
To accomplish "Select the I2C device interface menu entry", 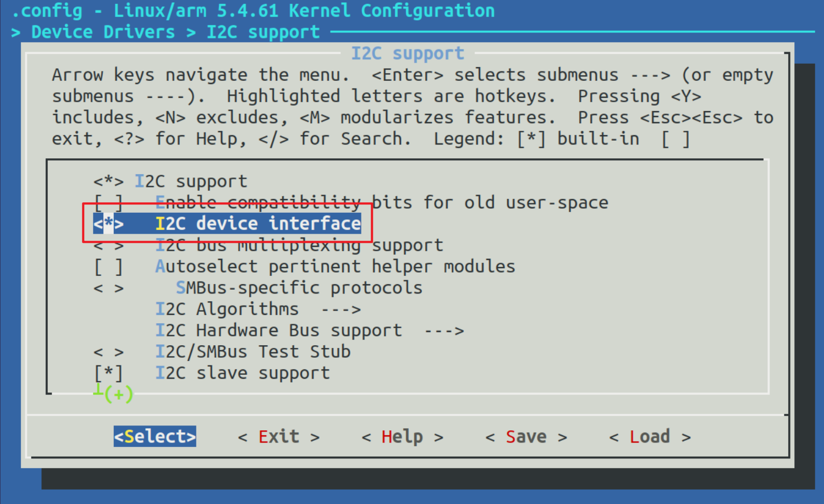I will [258, 224].
